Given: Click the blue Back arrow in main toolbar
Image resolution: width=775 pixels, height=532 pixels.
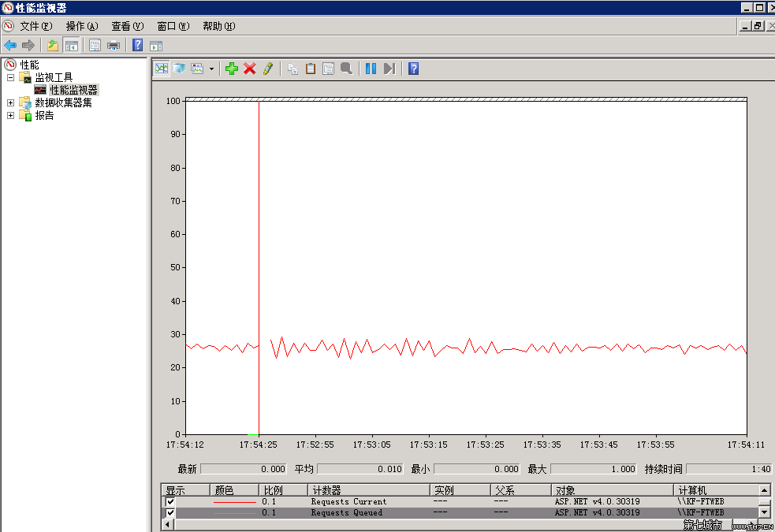Looking at the screenshot, I should tap(10, 45).
